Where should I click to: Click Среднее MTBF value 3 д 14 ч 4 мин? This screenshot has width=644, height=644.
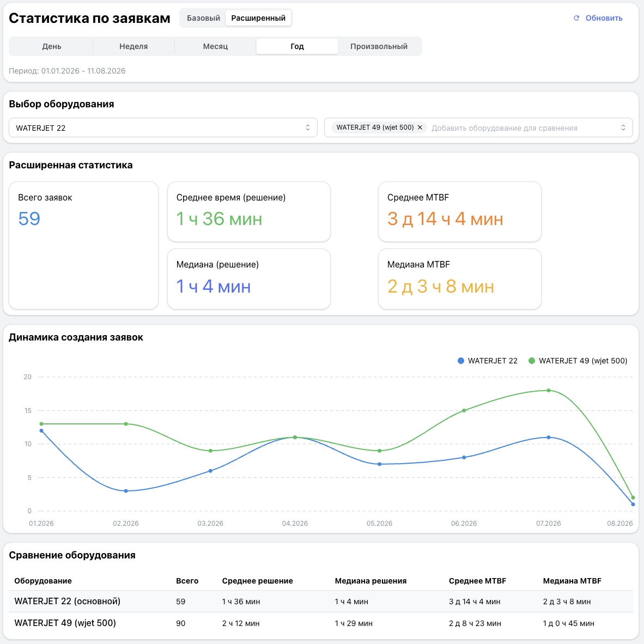pos(445,218)
